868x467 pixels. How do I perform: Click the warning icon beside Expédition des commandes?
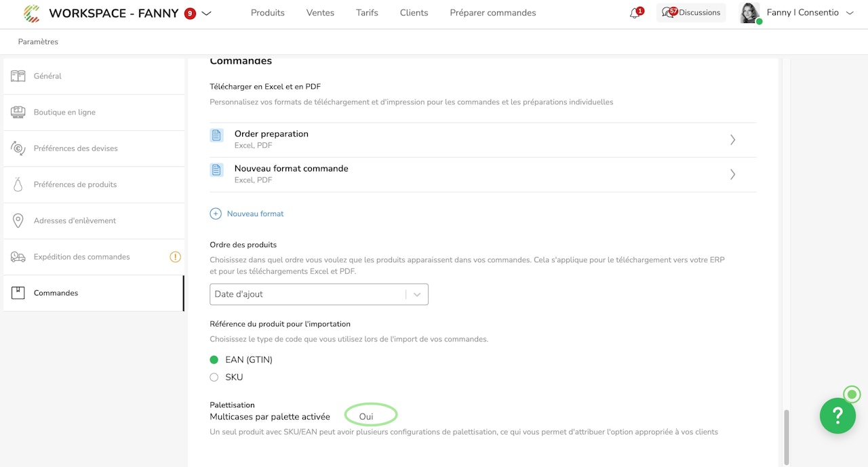coord(175,257)
